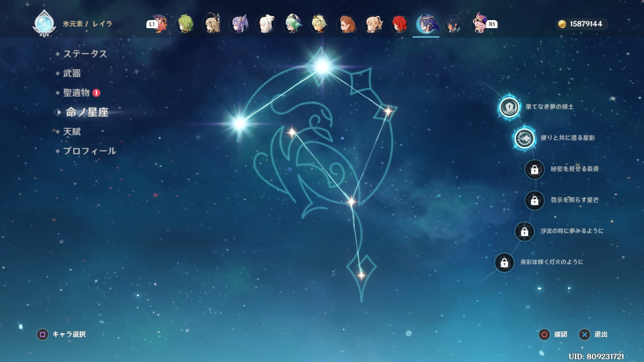Select the purple-haired Keqing avatar
Image resolution: width=644 pixels, height=362 pixels.
click(239, 24)
